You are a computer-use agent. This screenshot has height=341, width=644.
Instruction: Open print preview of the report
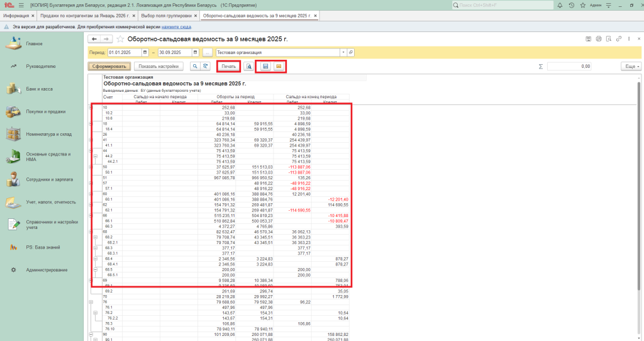pos(249,66)
